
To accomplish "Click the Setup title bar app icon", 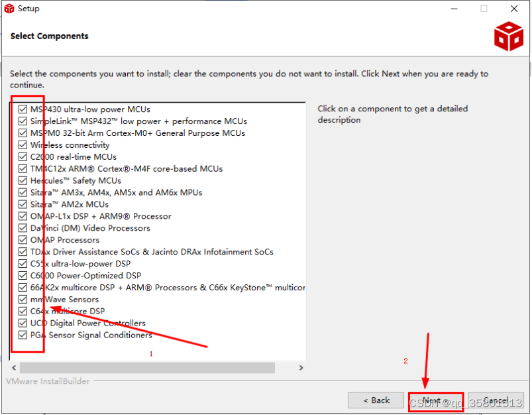I will pyautogui.click(x=9, y=9).
